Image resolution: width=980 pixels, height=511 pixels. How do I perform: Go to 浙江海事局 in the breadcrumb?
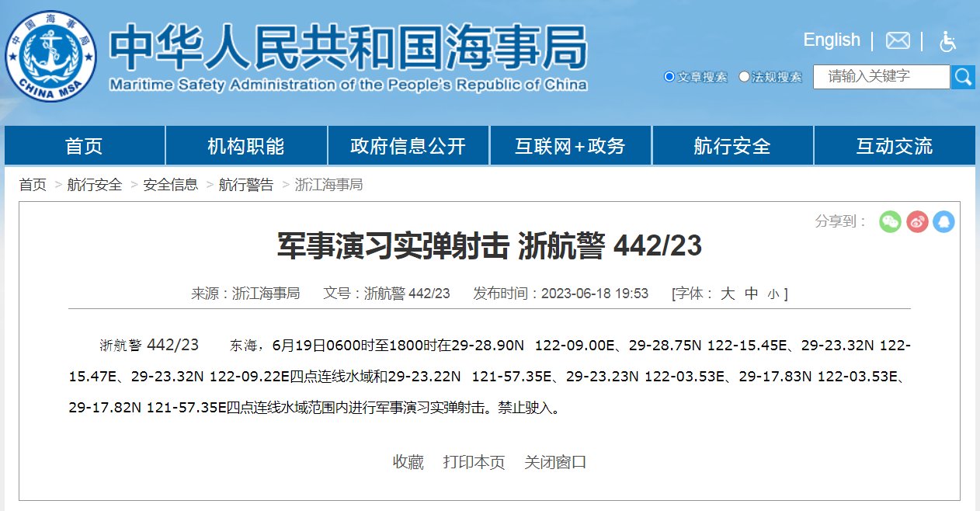(x=329, y=185)
